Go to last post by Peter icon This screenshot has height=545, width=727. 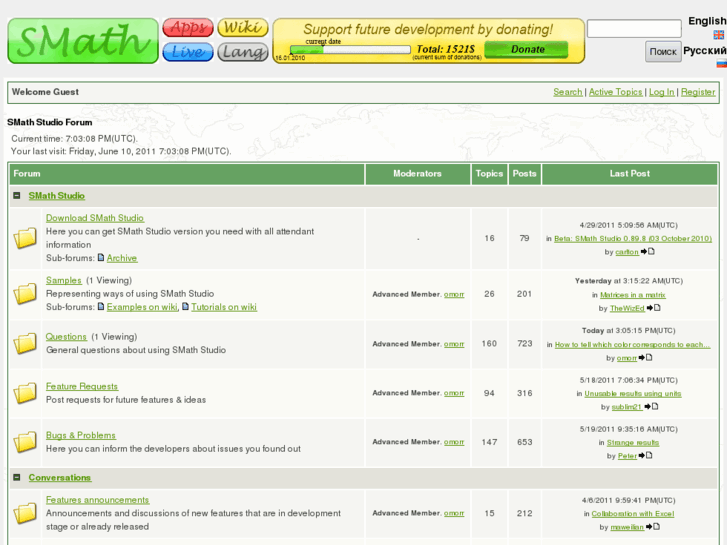pos(645,455)
